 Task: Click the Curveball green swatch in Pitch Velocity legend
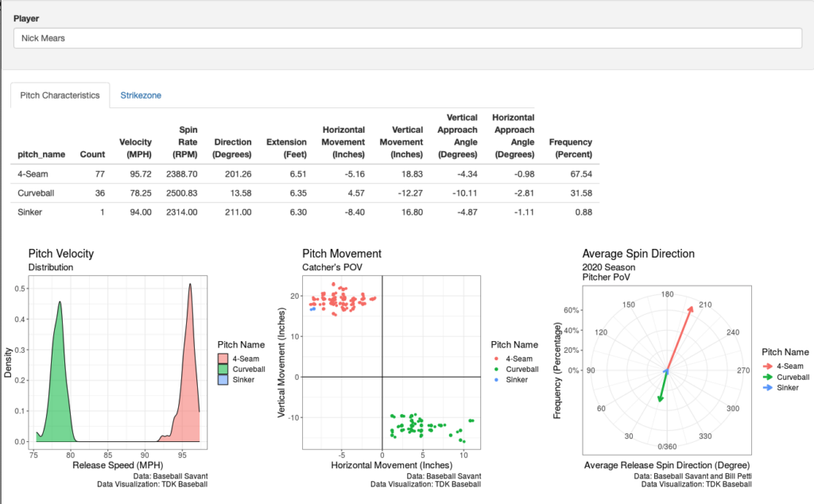[223, 369]
